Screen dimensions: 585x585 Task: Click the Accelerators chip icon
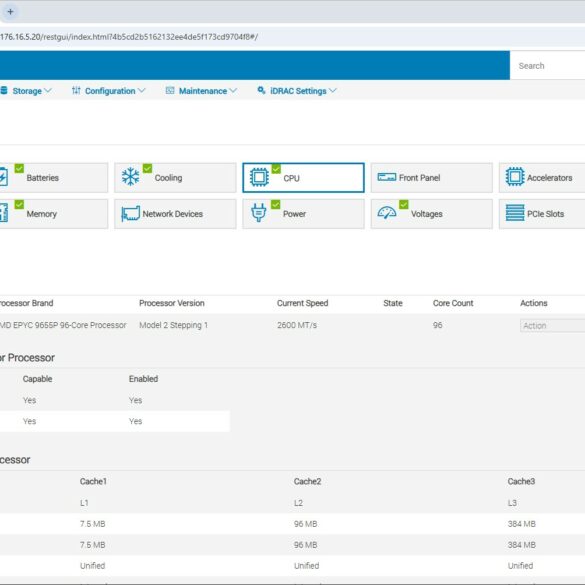[x=515, y=176]
